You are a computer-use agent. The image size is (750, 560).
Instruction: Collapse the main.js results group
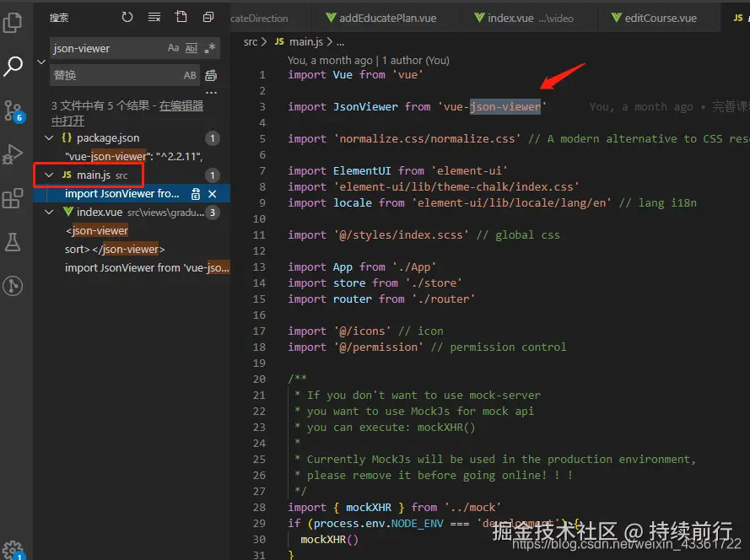tap(49, 175)
